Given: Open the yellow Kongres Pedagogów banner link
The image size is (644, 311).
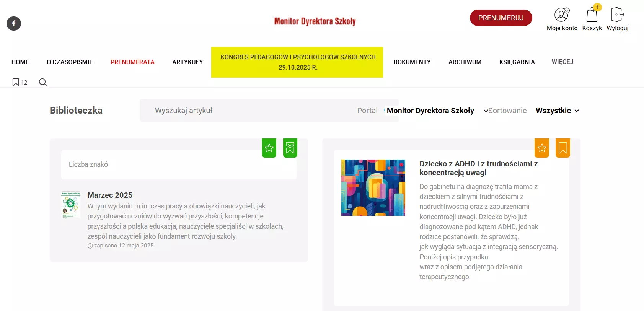Looking at the screenshot, I should point(297,62).
